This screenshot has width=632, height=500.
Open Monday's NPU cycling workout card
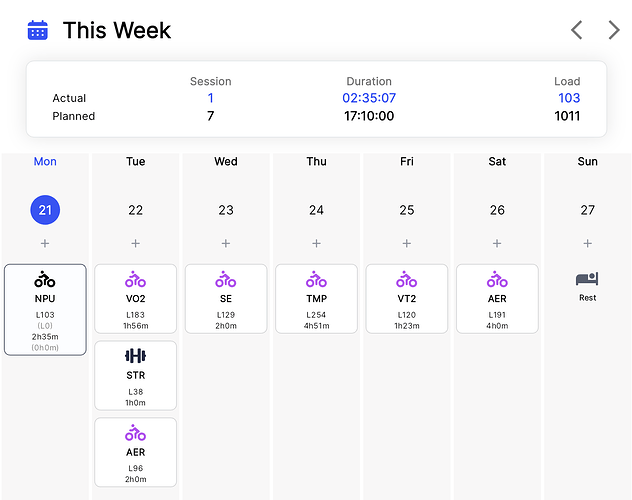click(x=45, y=309)
